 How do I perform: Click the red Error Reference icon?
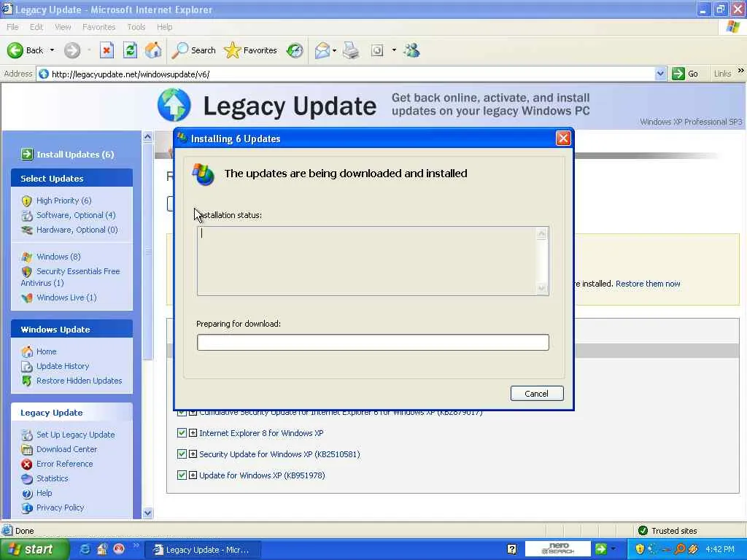[27, 464]
